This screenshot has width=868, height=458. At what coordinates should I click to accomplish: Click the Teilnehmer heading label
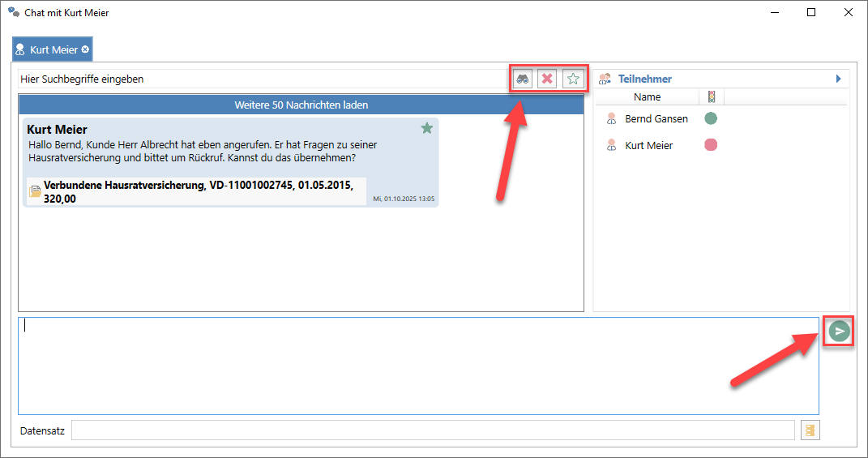645,79
